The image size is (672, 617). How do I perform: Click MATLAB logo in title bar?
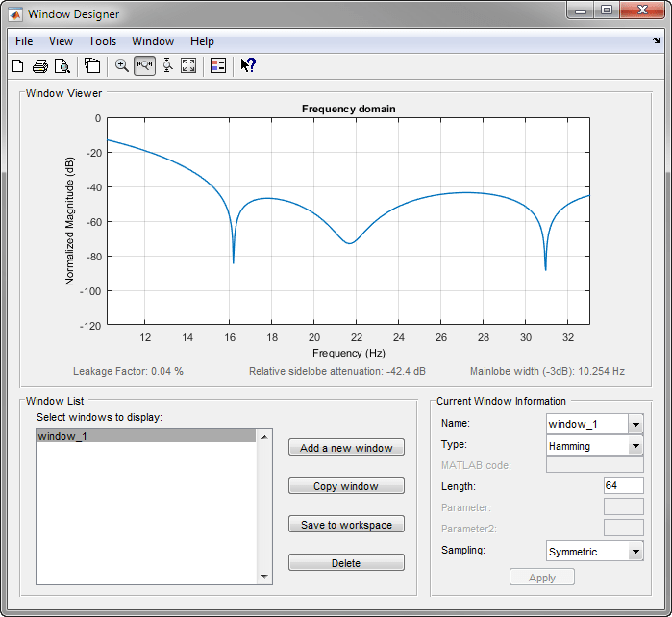(x=15, y=14)
